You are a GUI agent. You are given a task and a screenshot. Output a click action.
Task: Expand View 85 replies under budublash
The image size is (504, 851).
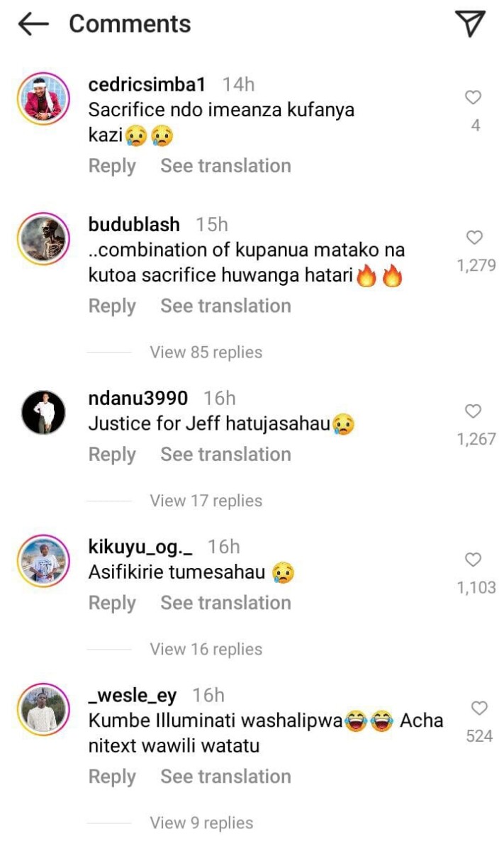(x=206, y=352)
